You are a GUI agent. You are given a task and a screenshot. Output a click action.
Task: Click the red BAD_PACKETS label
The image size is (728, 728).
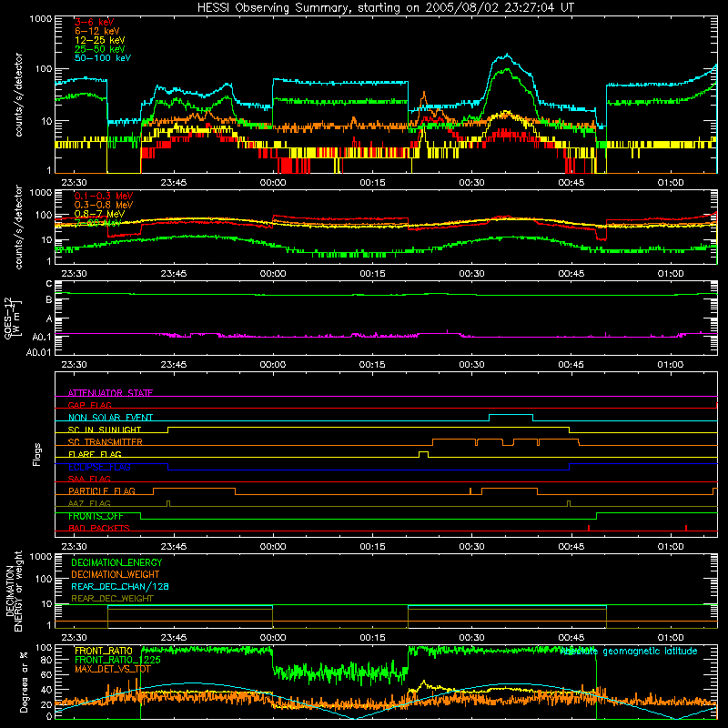click(99, 528)
